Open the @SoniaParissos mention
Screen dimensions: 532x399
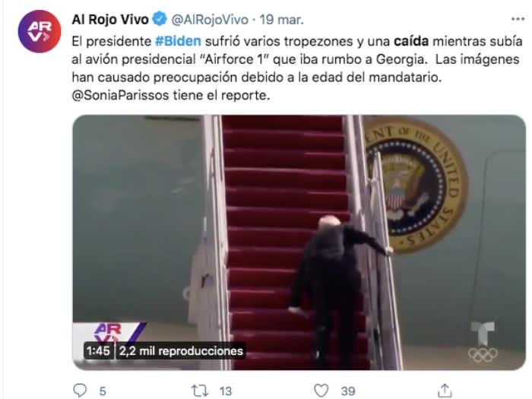(x=120, y=95)
